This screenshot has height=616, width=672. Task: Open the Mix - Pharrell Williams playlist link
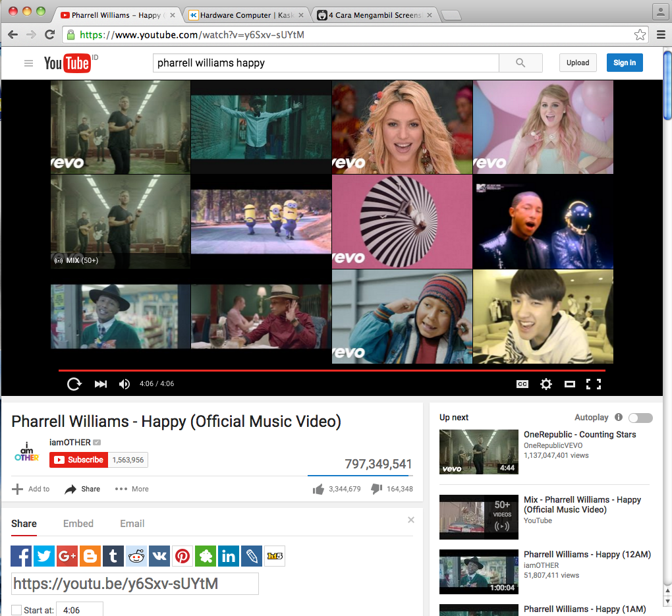click(582, 505)
